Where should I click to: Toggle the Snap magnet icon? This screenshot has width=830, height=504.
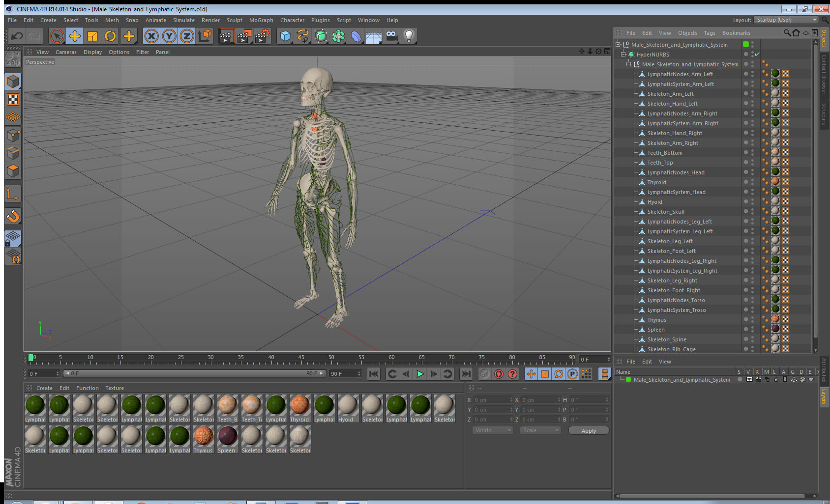coord(13,216)
